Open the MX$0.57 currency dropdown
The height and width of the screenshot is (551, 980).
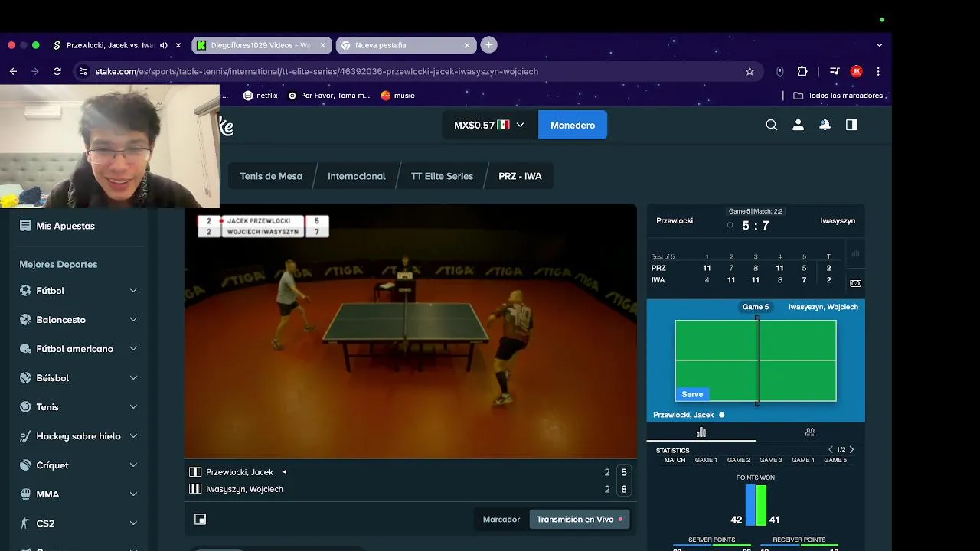489,125
